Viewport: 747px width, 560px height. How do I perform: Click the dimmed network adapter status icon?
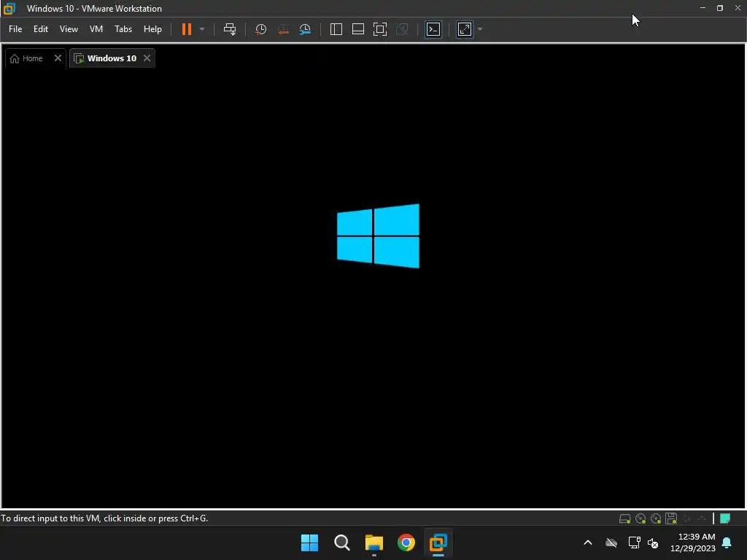pyautogui.click(x=702, y=518)
